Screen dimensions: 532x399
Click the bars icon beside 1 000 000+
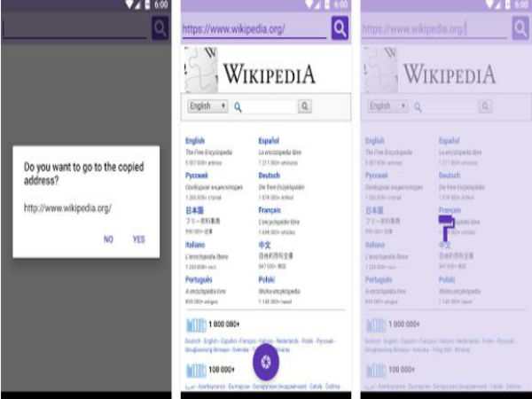196,325
